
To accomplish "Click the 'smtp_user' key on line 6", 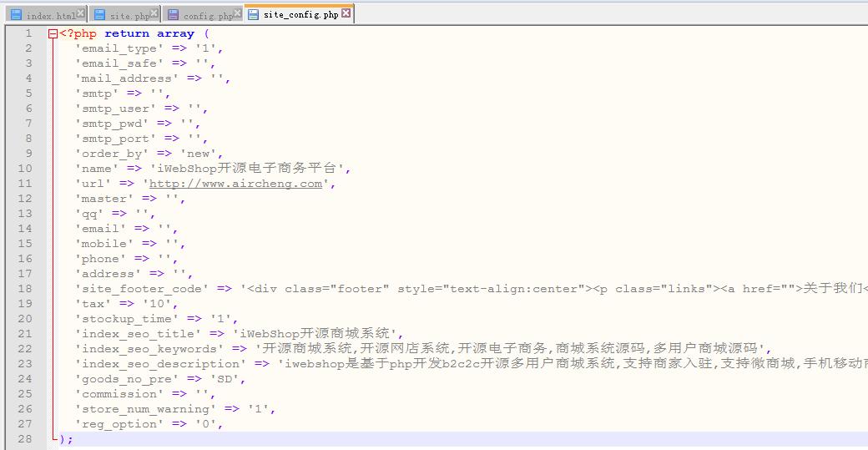I will point(115,109).
